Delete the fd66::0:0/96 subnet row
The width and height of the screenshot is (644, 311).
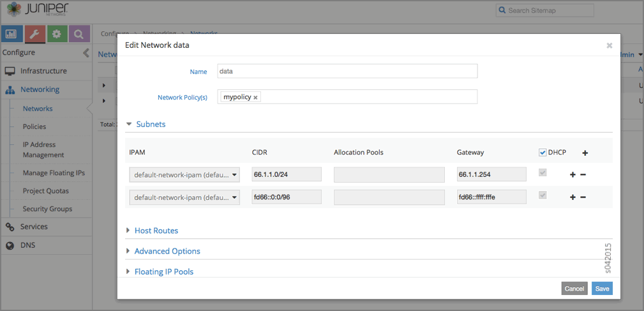(x=583, y=197)
